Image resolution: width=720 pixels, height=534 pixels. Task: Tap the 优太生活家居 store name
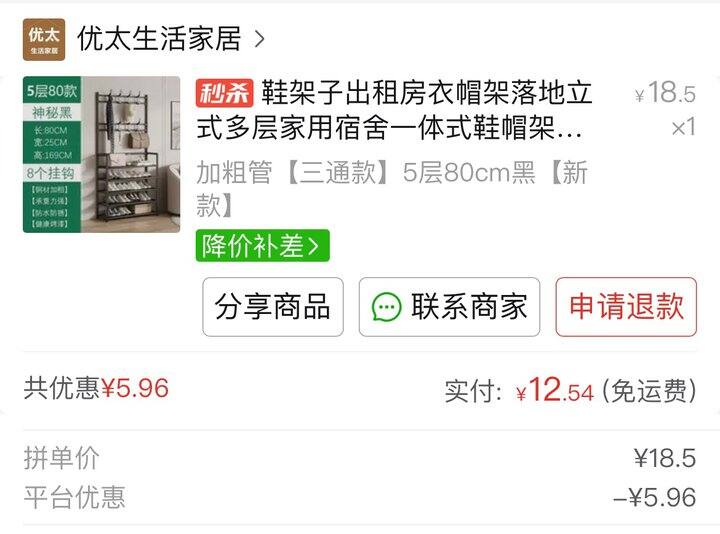click(x=159, y=39)
